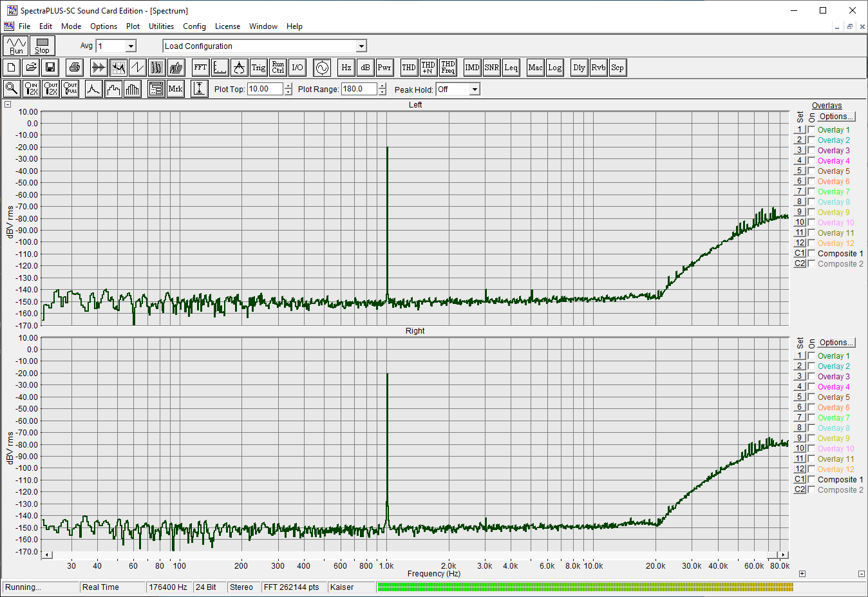Enable Composite 2 checkbox in Right plot
This screenshot has height=597, width=868.
pos(811,490)
